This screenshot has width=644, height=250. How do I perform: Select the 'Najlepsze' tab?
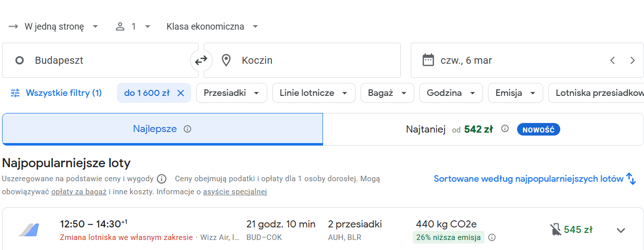163,129
